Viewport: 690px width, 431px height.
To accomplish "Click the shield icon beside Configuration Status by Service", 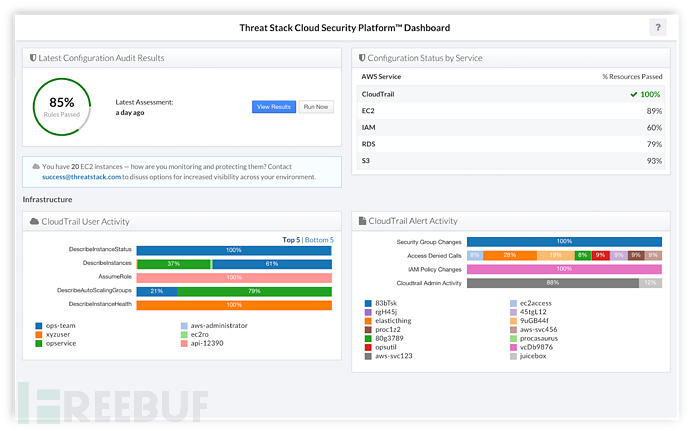I will point(362,58).
